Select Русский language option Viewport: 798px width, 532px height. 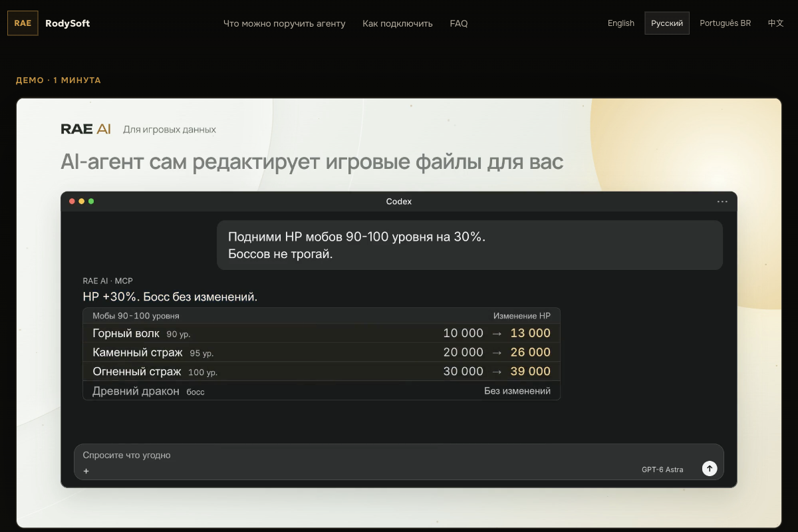click(667, 23)
